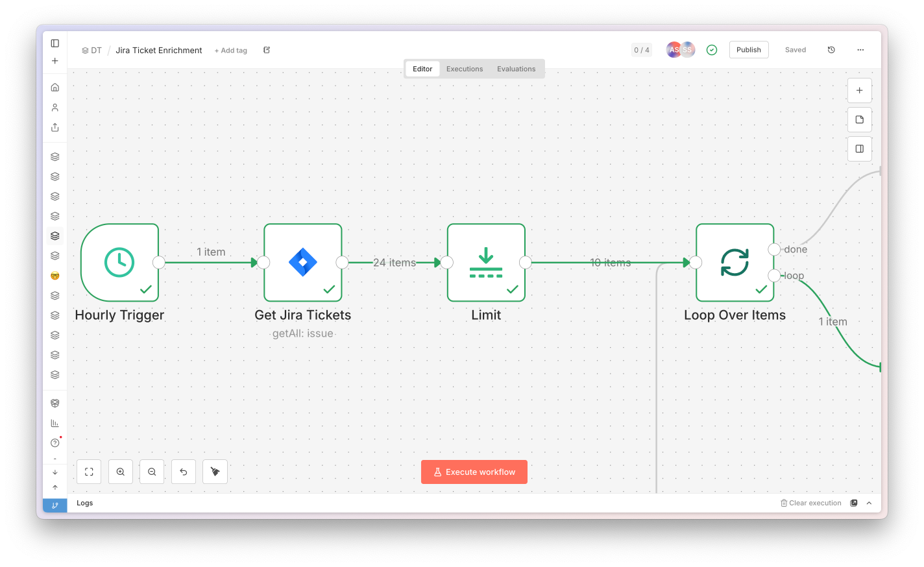Open the Help question mark icon
The image size is (924, 567).
(x=55, y=443)
